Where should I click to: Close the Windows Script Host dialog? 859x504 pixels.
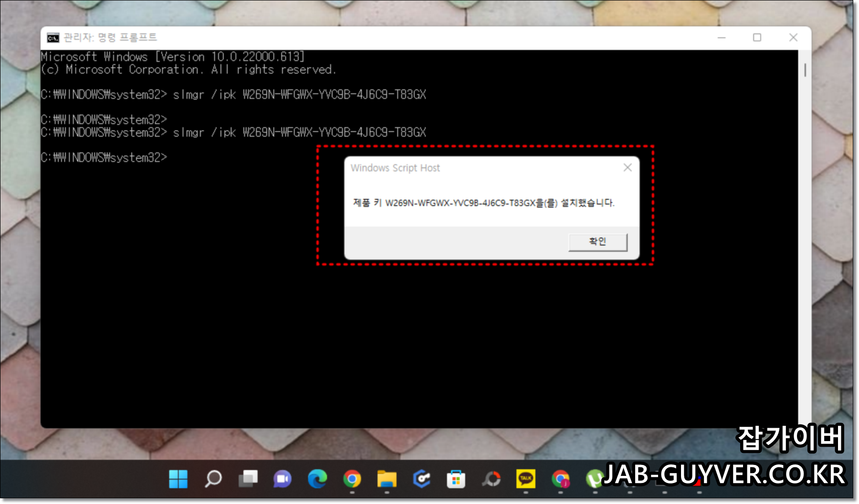(628, 167)
